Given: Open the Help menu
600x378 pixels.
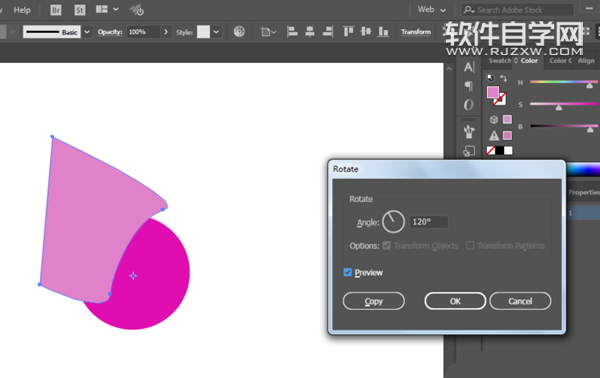Looking at the screenshot, I should tap(22, 10).
